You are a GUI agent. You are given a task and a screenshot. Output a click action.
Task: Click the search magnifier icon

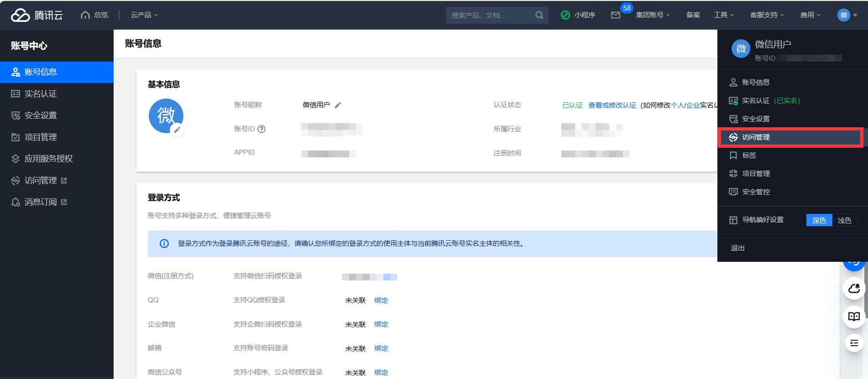tap(539, 15)
